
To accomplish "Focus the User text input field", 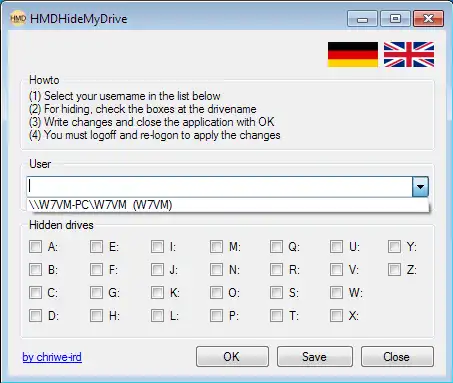I will coord(220,187).
